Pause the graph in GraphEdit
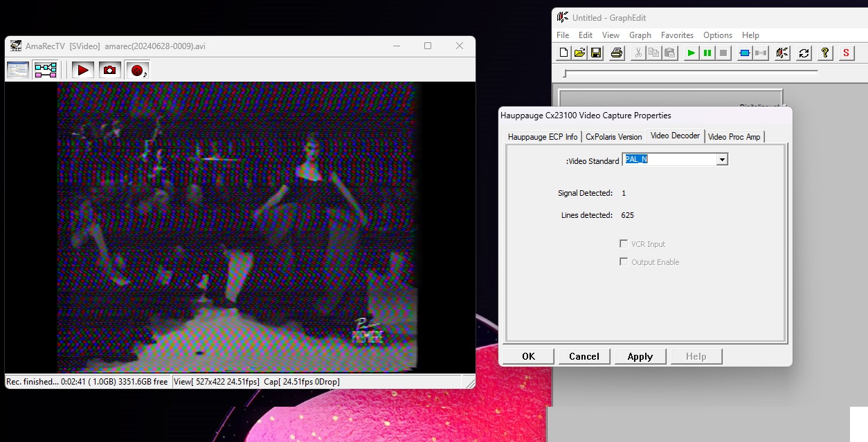868x442 pixels. (x=707, y=53)
